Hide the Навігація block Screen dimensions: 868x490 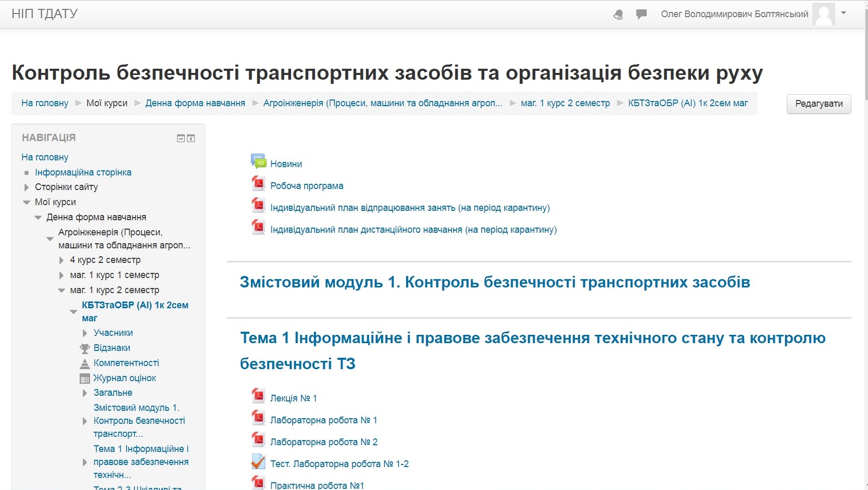click(x=181, y=139)
